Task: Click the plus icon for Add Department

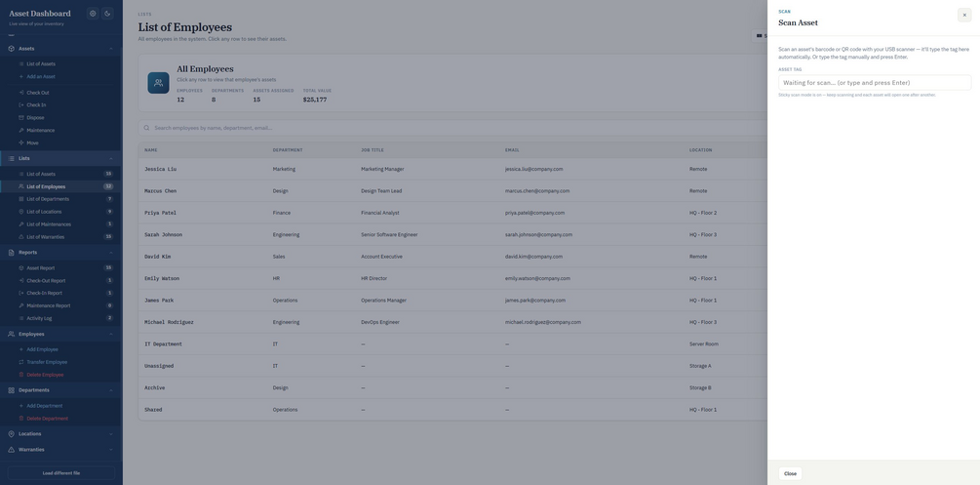Action: (21, 406)
